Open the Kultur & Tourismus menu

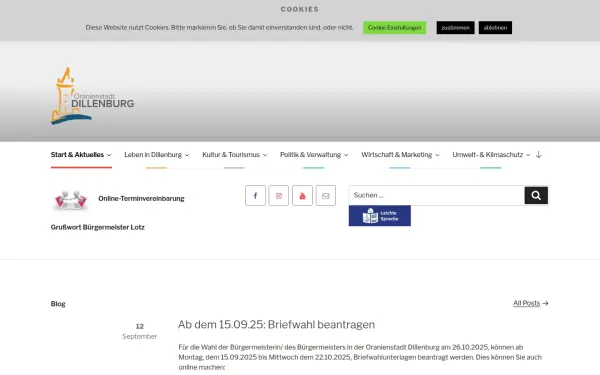pyautogui.click(x=231, y=155)
